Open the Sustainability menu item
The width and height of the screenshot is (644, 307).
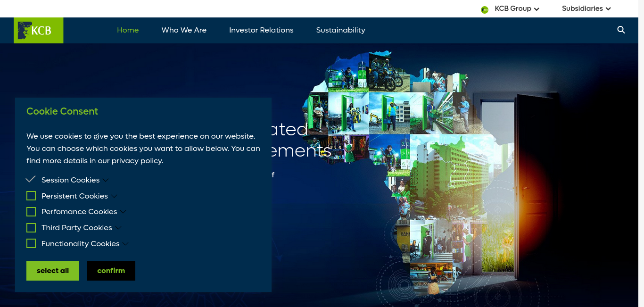coord(340,30)
